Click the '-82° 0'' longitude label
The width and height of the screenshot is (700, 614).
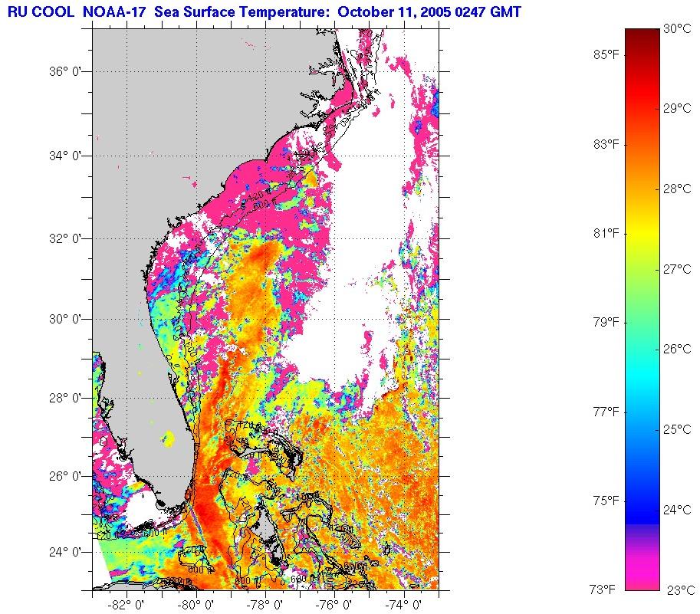tap(127, 606)
